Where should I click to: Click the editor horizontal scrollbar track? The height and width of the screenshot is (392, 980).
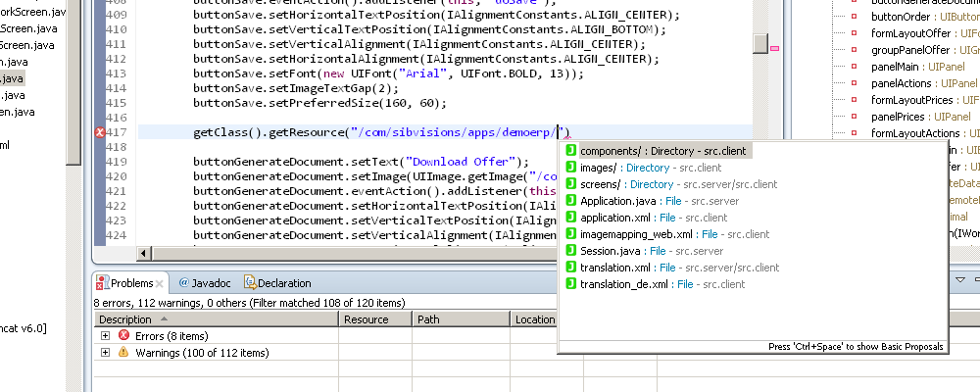click(x=355, y=253)
